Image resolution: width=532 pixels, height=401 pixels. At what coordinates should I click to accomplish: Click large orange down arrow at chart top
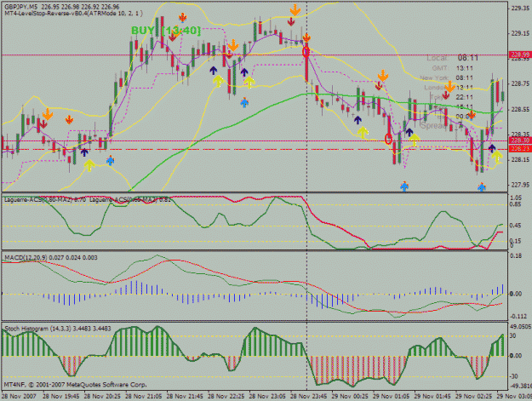point(295,10)
